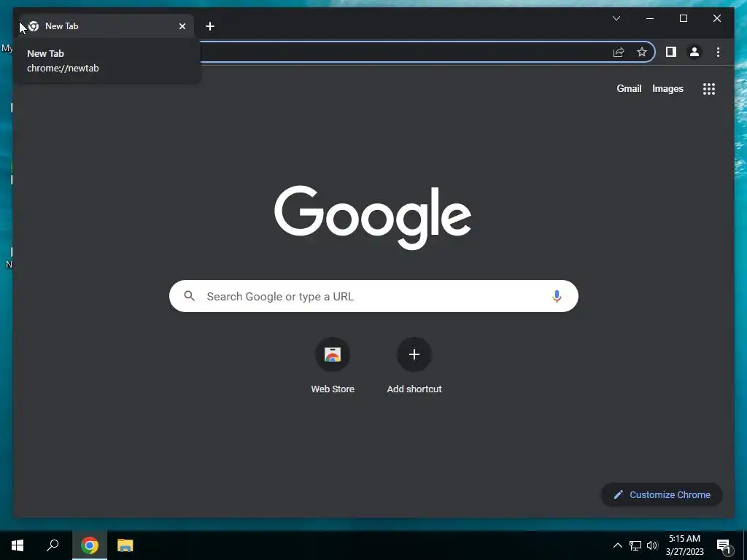Screen dimensions: 747x560
Task: Open Chrome three-dot menu
Action: [718, 52]
